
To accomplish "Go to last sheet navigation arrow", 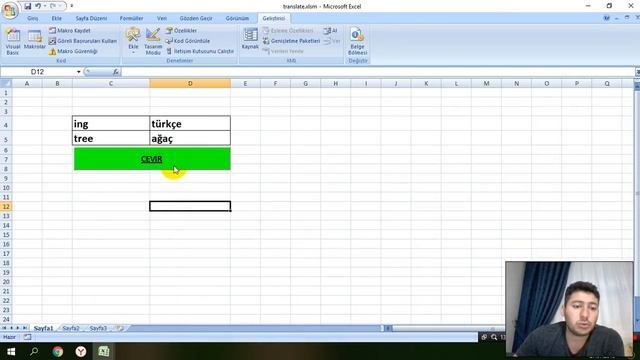I will coord(24,328).
